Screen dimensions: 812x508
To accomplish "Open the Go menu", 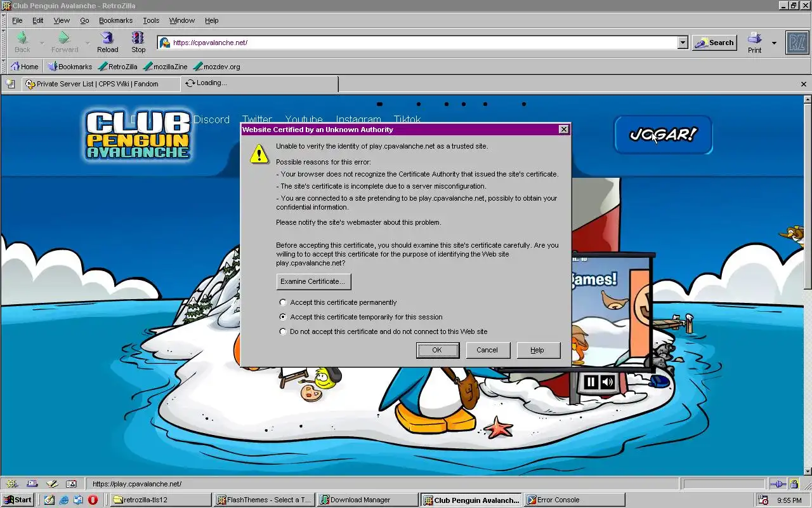I will [84, 20].
